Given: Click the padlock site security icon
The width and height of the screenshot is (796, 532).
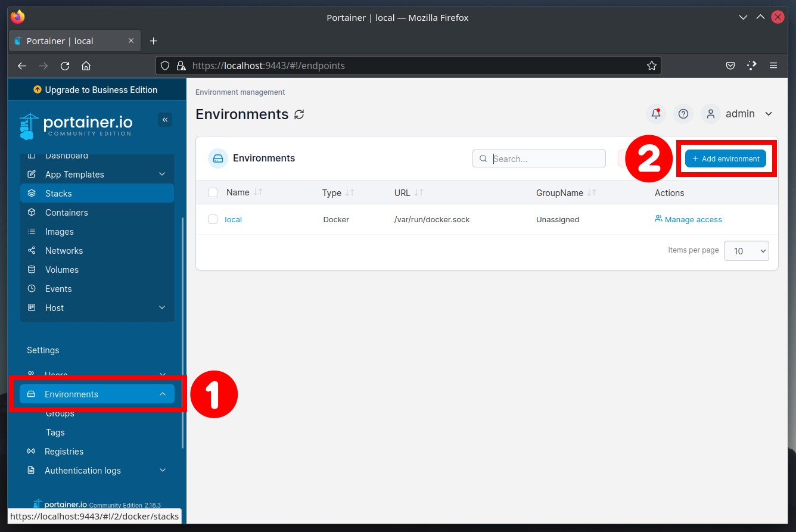Looking at the screenshot, I should pos(180,66).
